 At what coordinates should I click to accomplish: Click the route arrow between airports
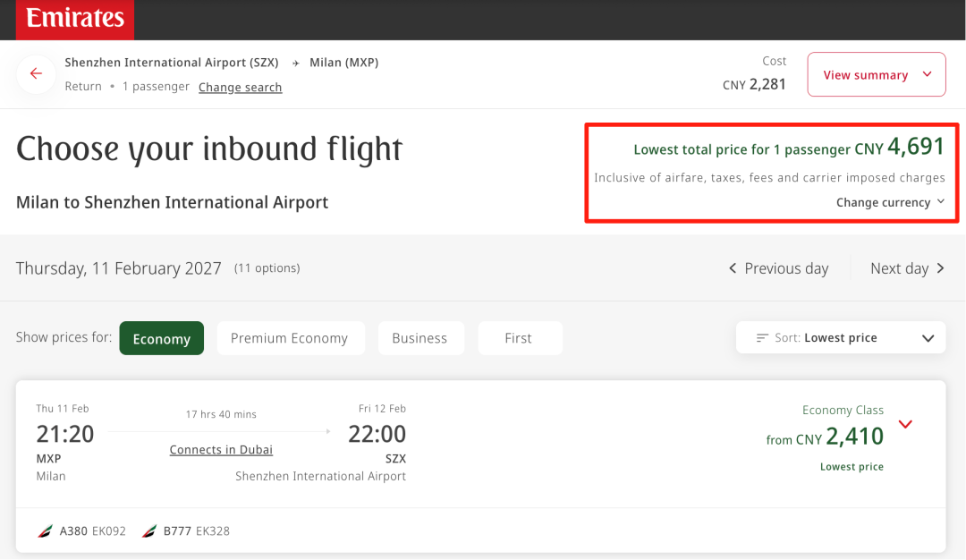(295, 64)
